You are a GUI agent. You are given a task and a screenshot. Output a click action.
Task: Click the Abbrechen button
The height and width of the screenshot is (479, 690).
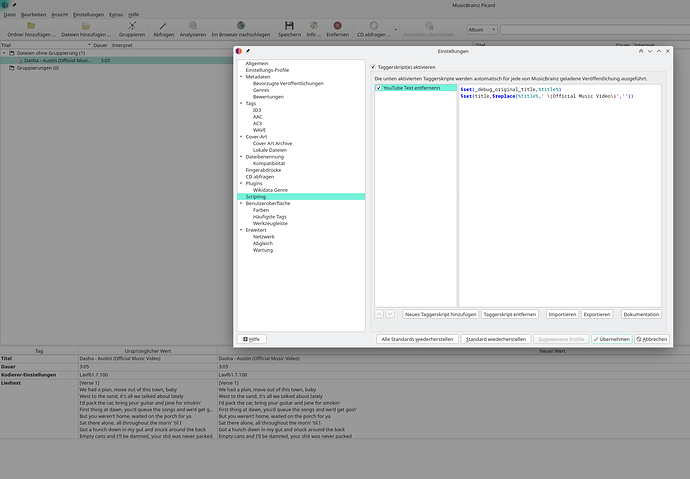pyautogui.click(x=652, y=339)
